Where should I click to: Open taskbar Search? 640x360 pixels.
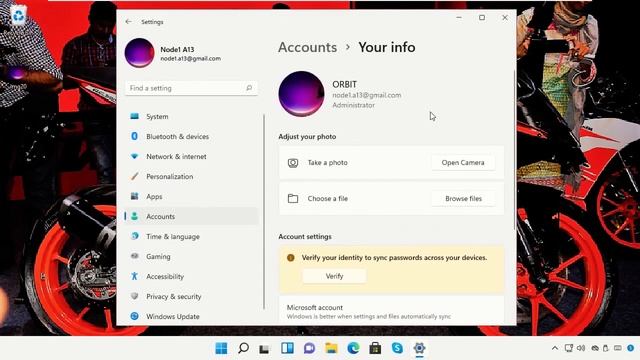(243, 348)
